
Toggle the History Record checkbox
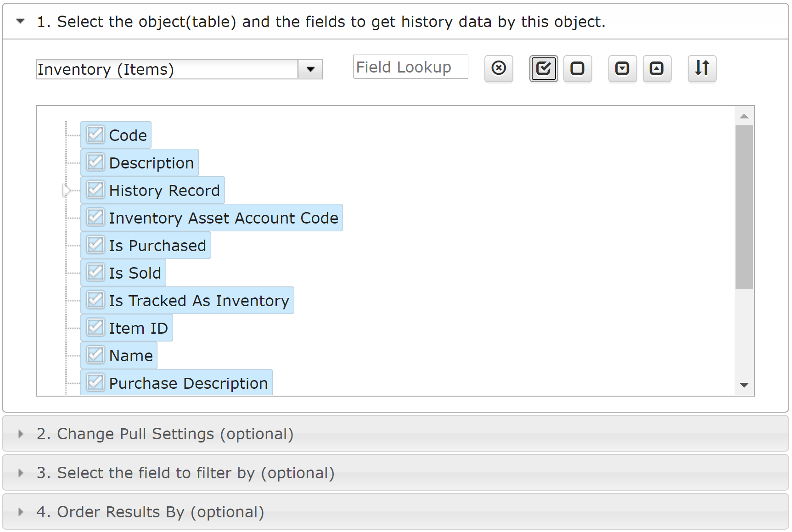(95, 190)
